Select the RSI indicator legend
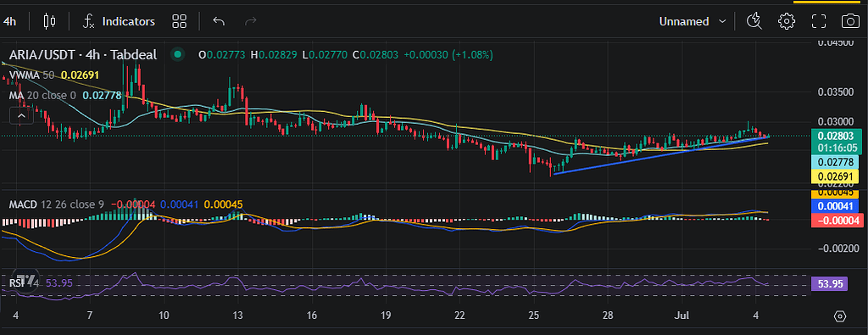The width and height of the screenshot is (868, 335). tap(25, 283)
